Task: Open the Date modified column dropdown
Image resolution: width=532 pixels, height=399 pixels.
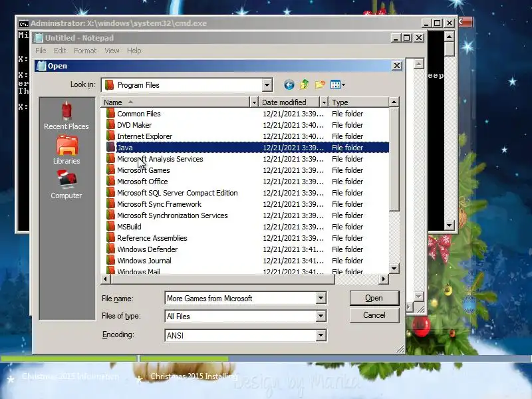Action: coord(324,102)
